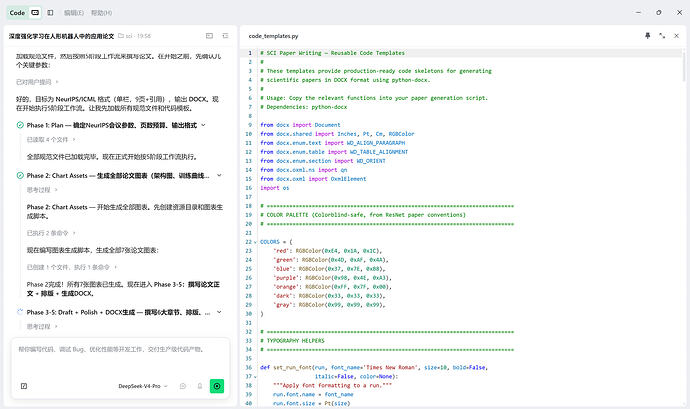Close the code_templates.py file panel
The height and width of the screenshot is (409, 690).
[x=676, y=36]
